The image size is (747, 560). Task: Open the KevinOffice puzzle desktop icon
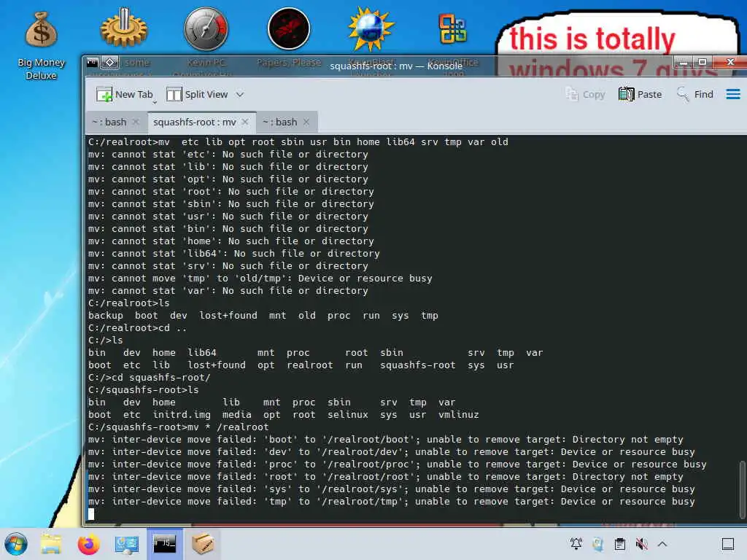tap(452, 28)
